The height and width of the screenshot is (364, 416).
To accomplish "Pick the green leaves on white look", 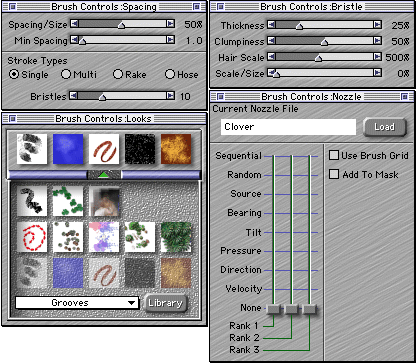I will [x=140, y=237].
